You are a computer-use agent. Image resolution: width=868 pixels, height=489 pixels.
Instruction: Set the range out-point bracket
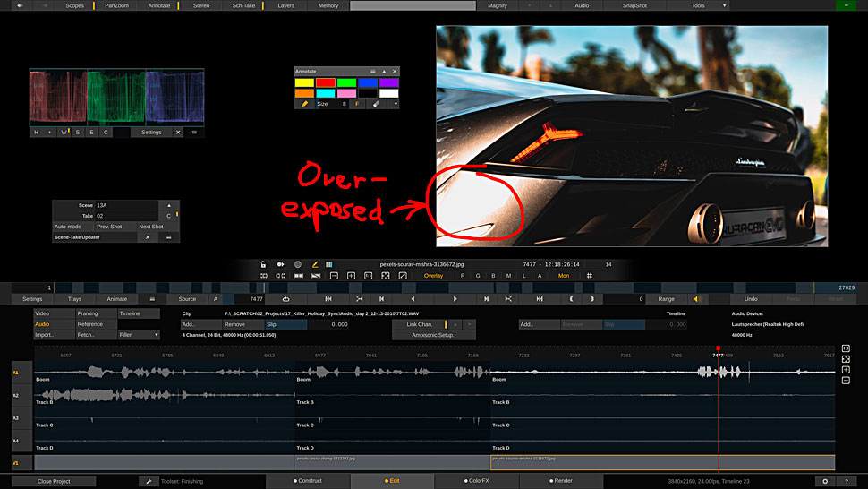point(591,299)
